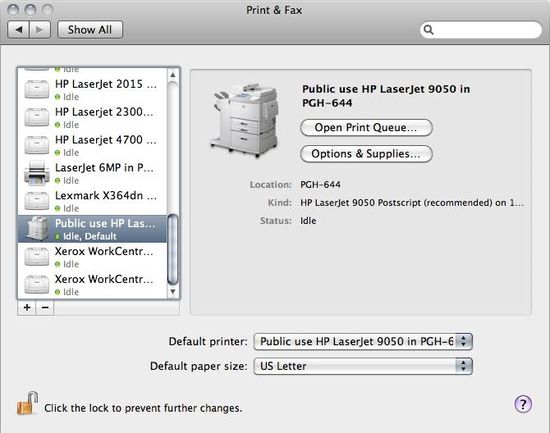This screenshot has width=550, height=433.
Task: Click the green Idle indicator for Lexmark X364dn
Action: [x=58, y=208]
